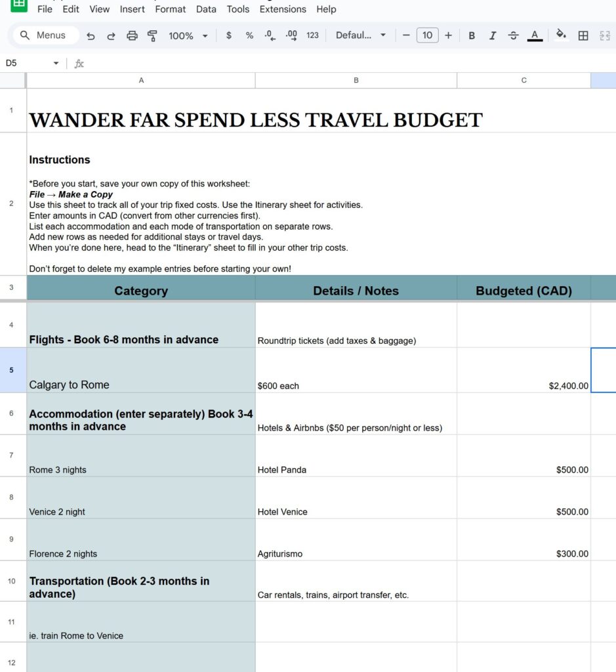Apply currency format with dollar icon
Screen dimensions: 616x672
click(x=228, y=35)
